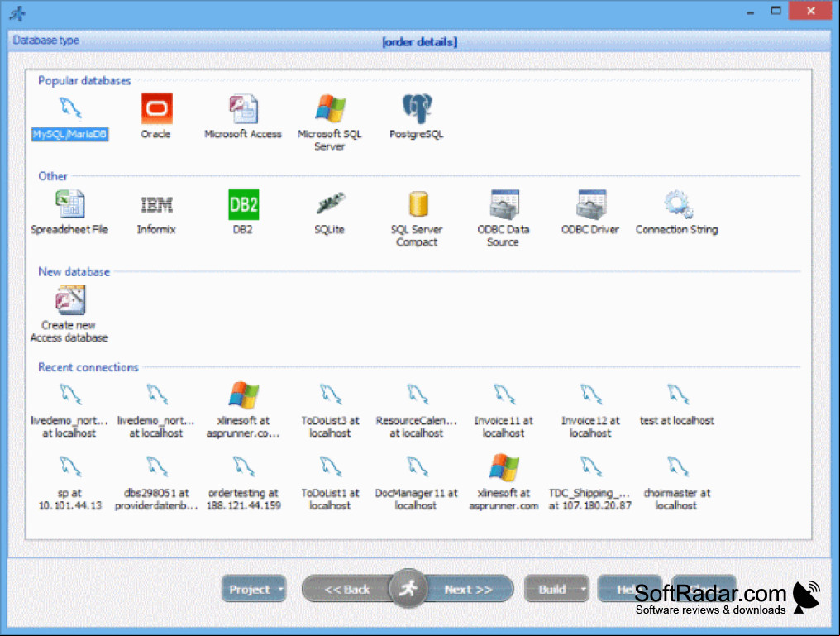Select the SQLite feather icon
Screen dimensions: 840x636
[x=331, y=204]
